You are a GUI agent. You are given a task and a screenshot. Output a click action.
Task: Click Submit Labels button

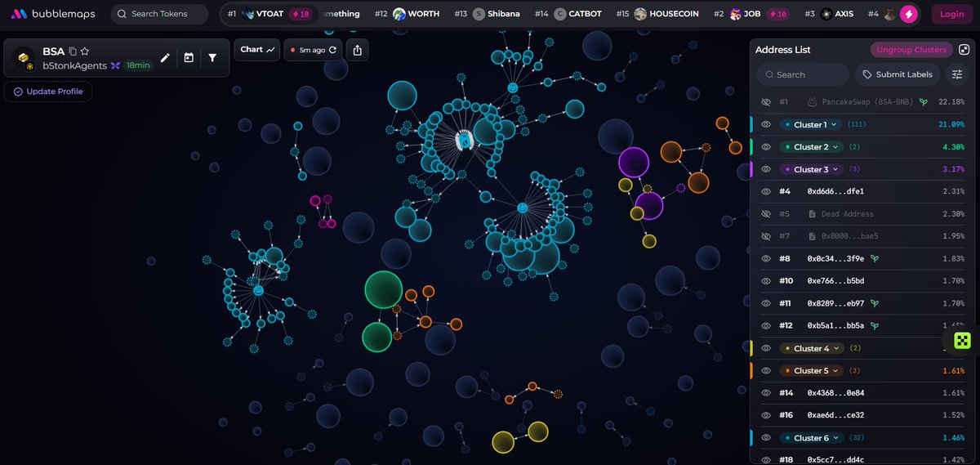896,74
